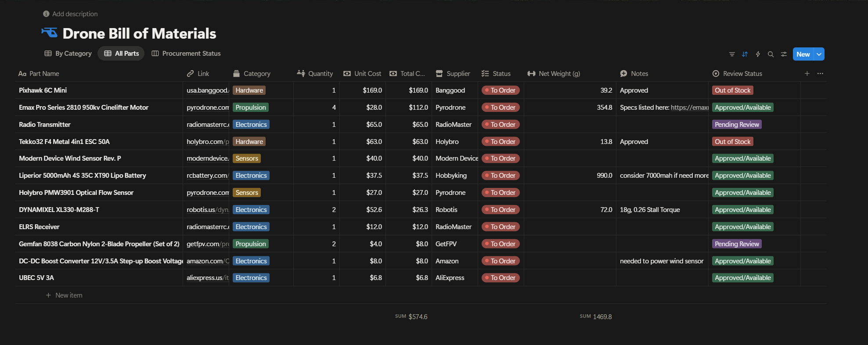The width and height of the screenshot is (868, 345).
Task: Add a new property with plus icon
Action: click(x=807, y=74)
